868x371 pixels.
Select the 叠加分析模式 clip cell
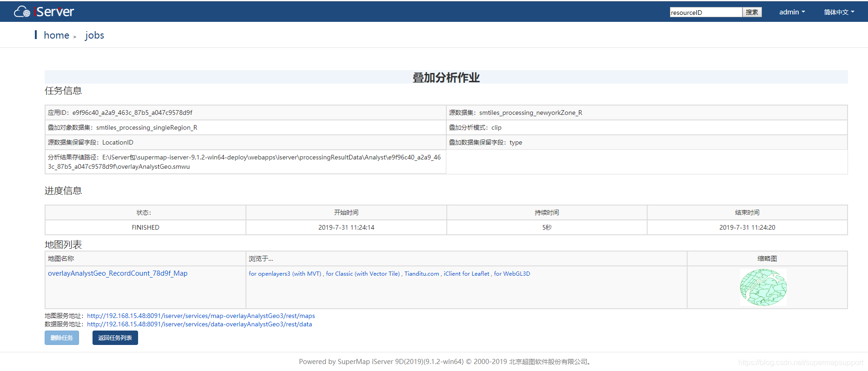pos(647,127)
